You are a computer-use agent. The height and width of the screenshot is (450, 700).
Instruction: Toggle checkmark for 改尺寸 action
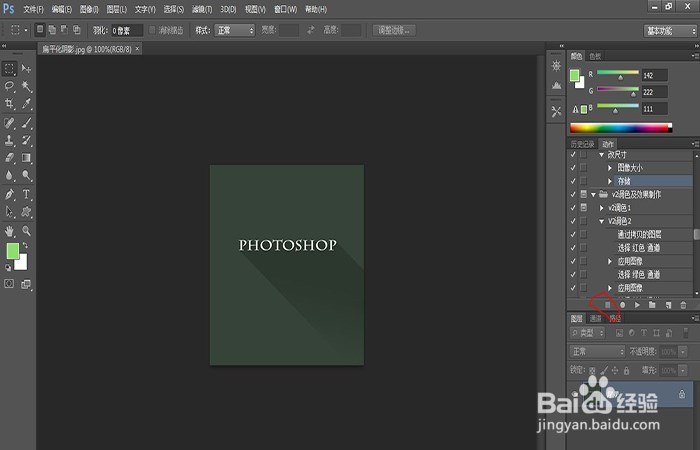click(573, 154)
